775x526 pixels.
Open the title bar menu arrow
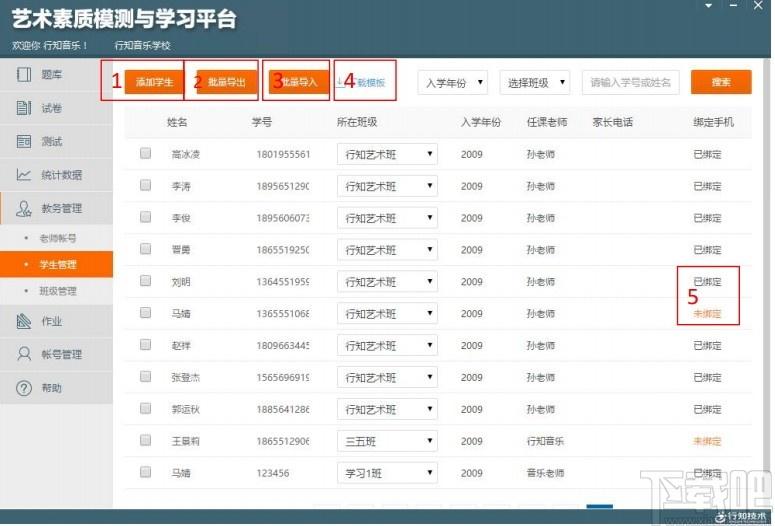click(708, 6)
